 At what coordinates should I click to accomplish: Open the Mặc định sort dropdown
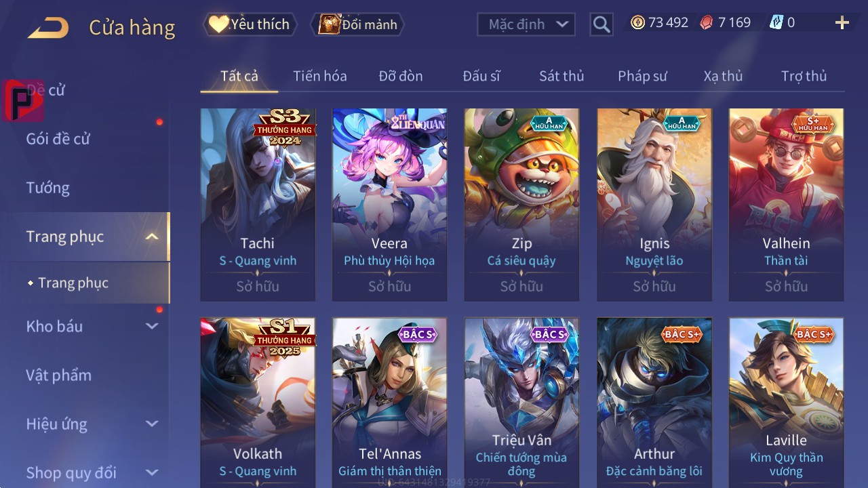(526, 24)
